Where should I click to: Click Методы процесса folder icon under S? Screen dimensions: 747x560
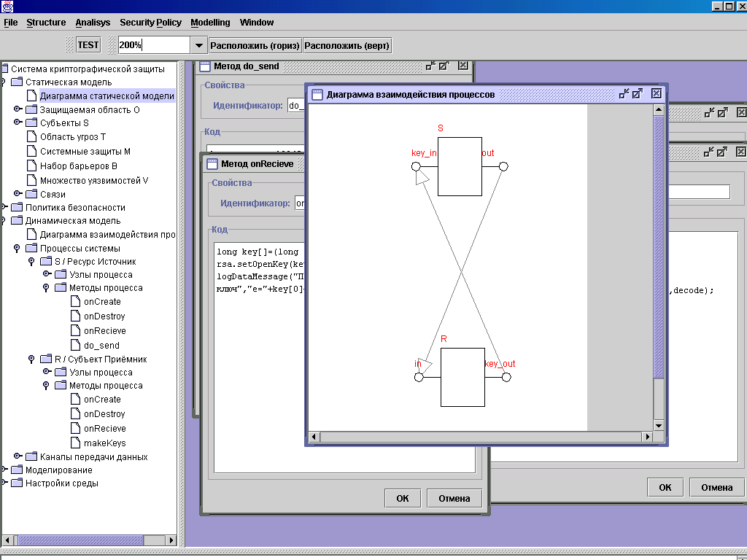pos(61,287)
